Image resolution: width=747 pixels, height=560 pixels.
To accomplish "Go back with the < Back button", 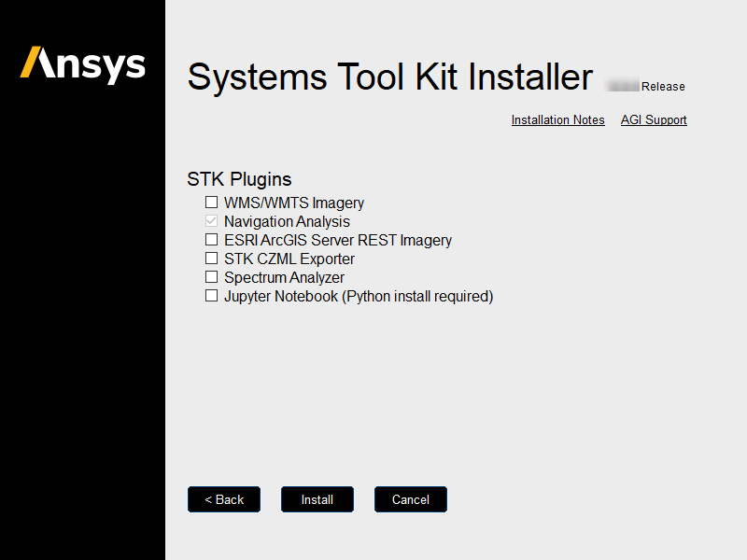I will (x=224, y=499).
